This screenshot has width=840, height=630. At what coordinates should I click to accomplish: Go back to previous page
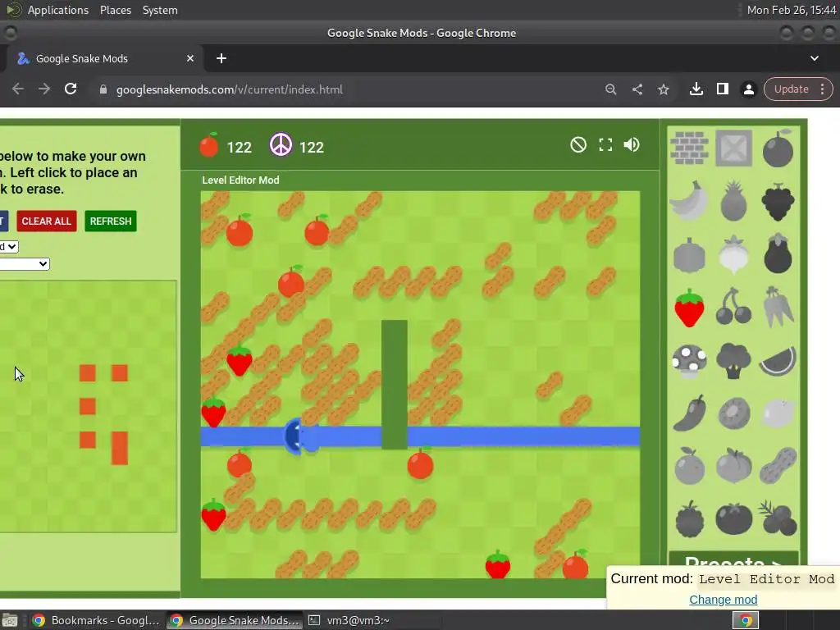tap(18, 89)
